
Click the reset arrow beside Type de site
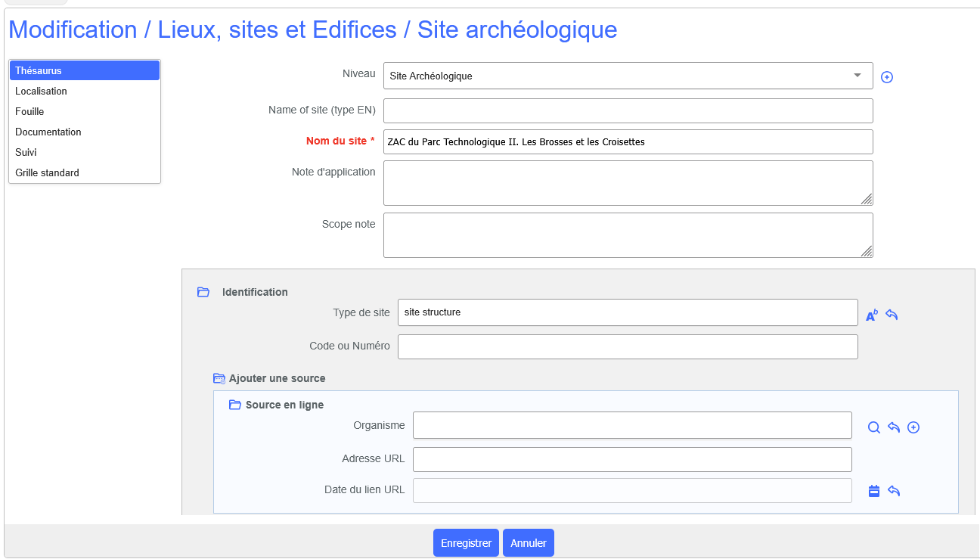click(892, 315)
